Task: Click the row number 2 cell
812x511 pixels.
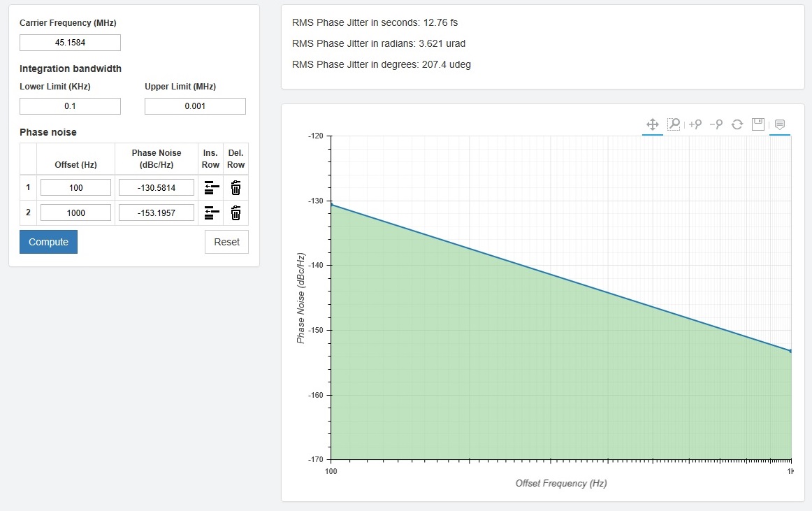Action: click(28, 212)
